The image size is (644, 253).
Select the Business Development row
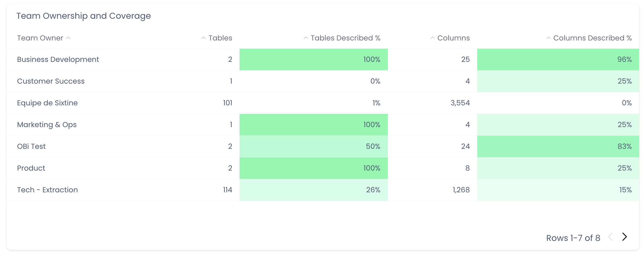pos(58,59)
